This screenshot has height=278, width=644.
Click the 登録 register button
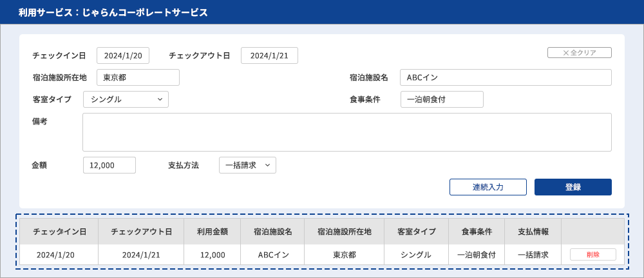click(573, 187)
